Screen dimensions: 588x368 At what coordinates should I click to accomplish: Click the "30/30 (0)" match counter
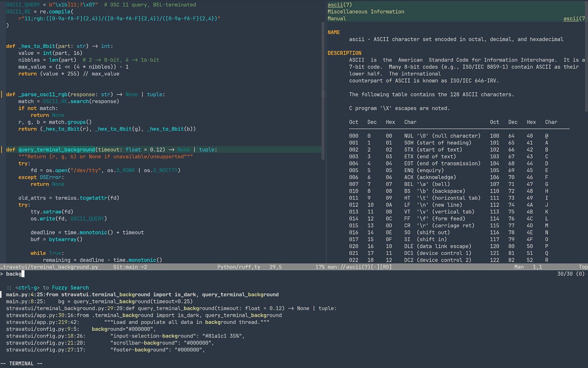pos(571,274)
